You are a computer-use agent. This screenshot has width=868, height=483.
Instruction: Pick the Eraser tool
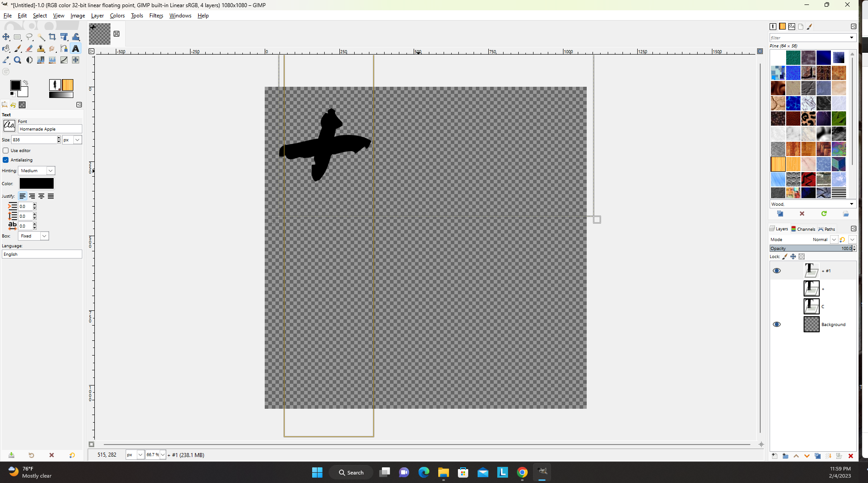click(x=29, y=48)
